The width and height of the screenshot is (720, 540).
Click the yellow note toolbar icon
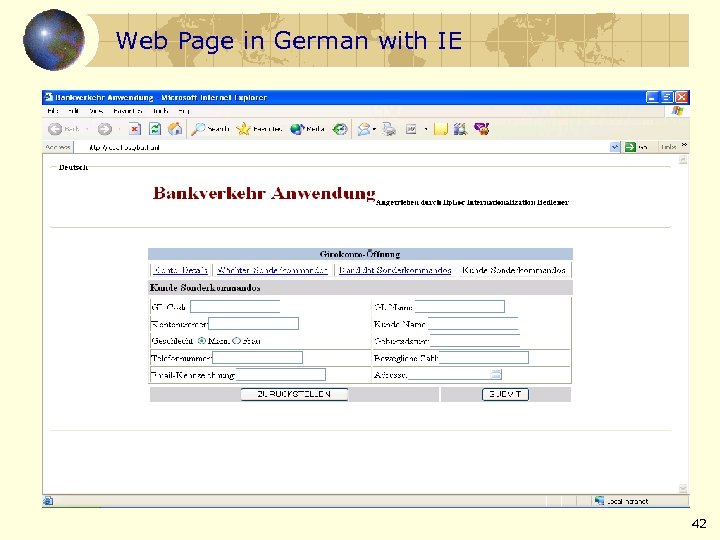click(440, 129)
